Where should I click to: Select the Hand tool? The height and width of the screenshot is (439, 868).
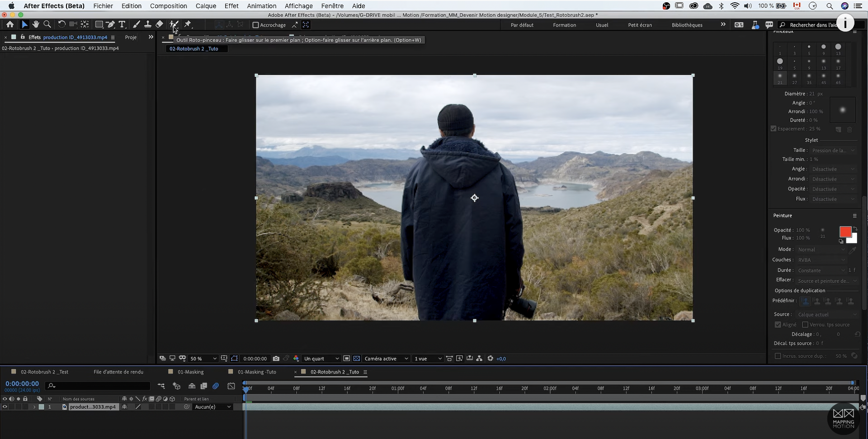pyautogui.click(x=36, y=24)
